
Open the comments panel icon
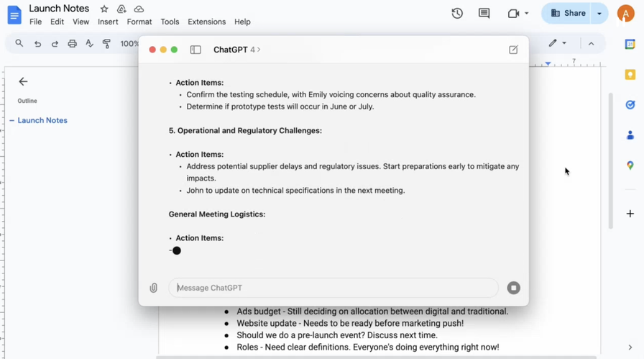point(484,13)
